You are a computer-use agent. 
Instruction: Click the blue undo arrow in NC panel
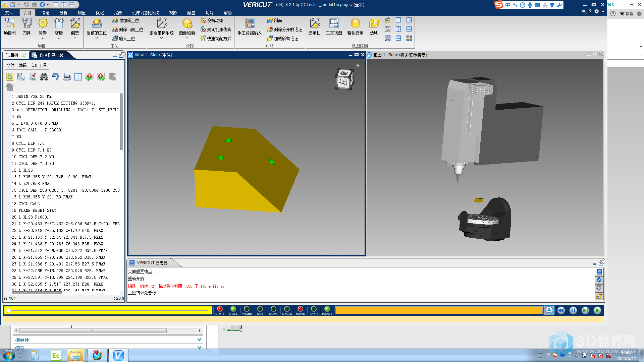point(55,77)
